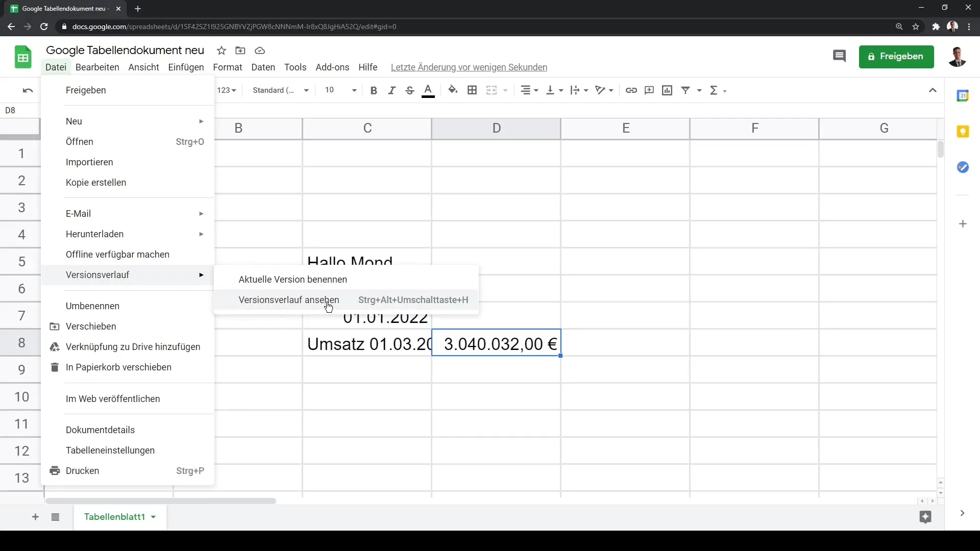The width and height of the screenshot is (980, 551).
Task: Create a filter with the funnel icon
Action: [x=686, y=90]
